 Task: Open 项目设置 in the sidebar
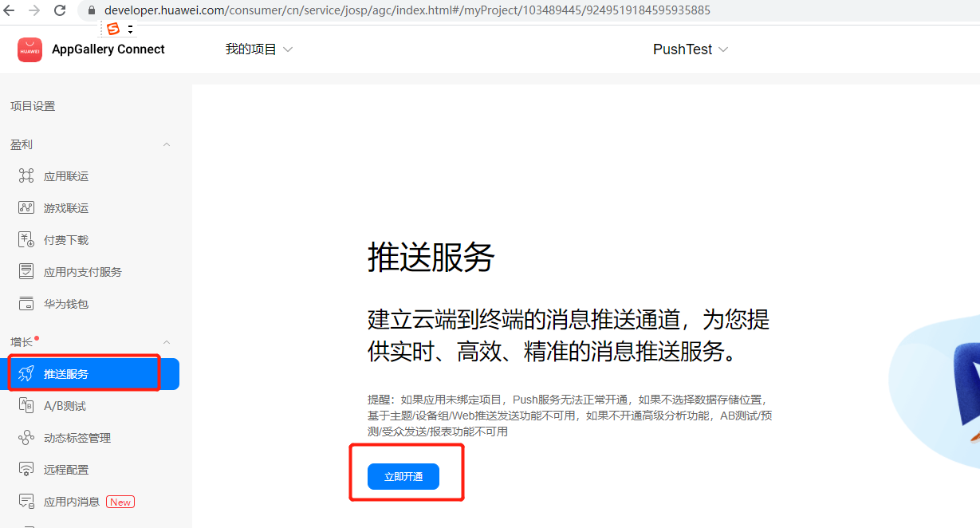33,106
